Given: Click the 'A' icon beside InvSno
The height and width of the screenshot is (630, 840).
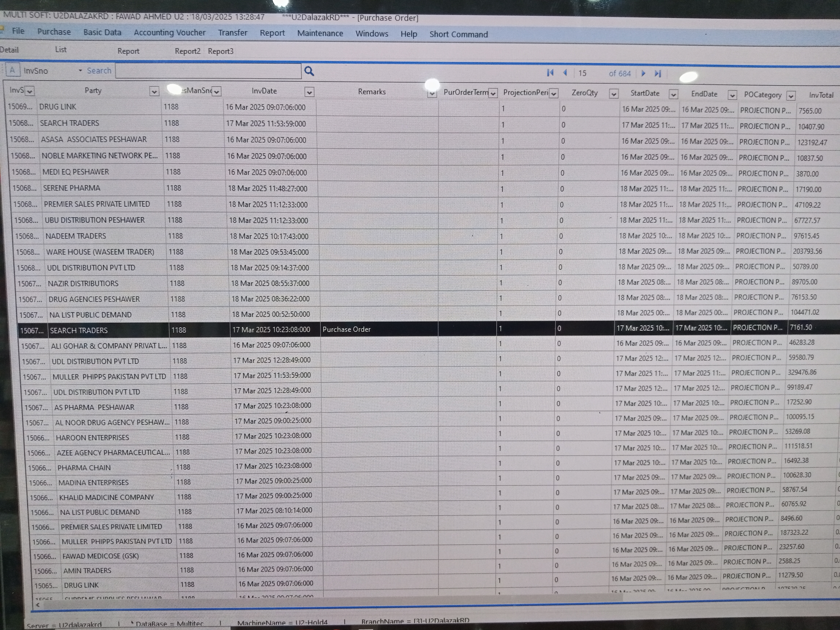Looking at the screenshot, I should tap(13, 70).
